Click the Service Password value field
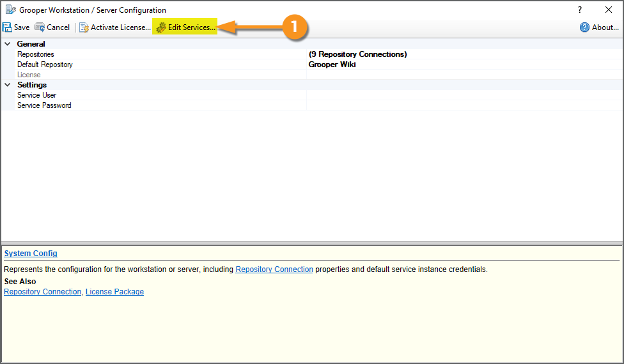Screen dimensions: 624x364 pos(464,105)
